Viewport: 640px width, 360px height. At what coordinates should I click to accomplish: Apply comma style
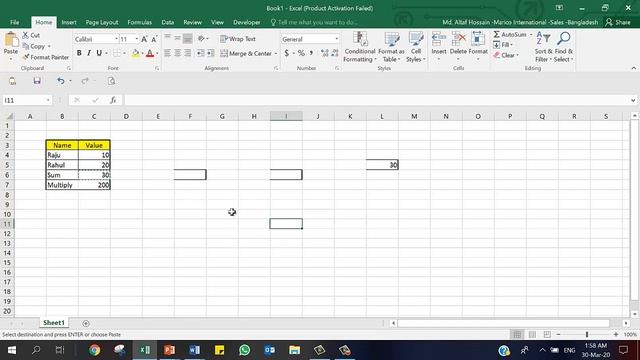tap(311, 53)
